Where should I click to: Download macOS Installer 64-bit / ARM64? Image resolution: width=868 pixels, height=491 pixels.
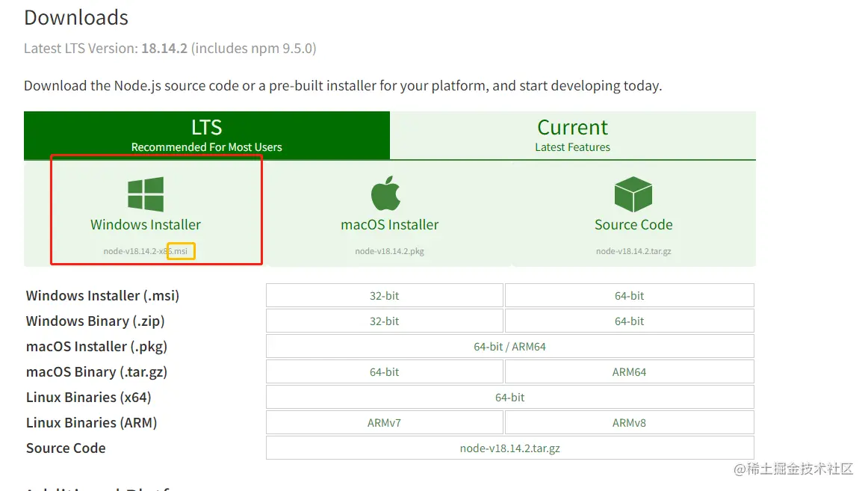pyautogui.click(x=510, y=347)
